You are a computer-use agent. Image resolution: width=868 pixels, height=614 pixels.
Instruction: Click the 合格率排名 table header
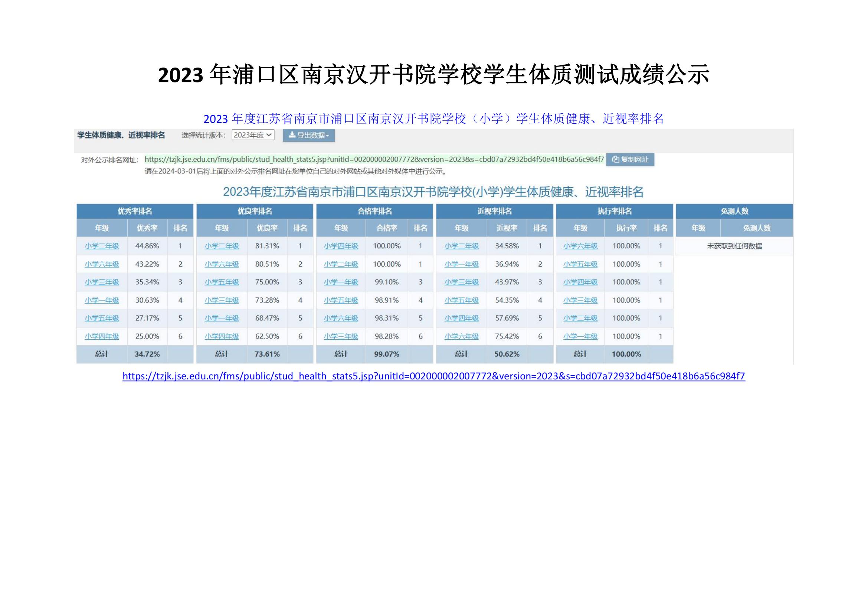click(375, 211)
